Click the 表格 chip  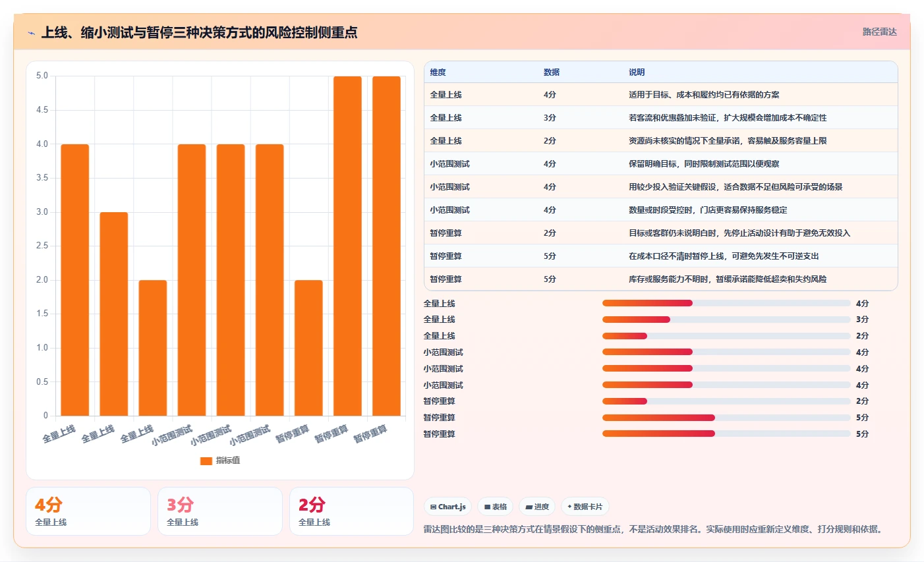[x=495, y=507]
